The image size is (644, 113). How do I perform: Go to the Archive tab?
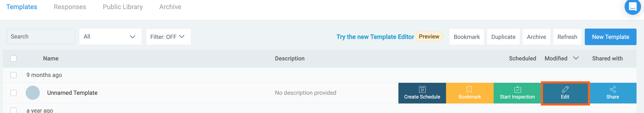click(x=170, y=7)
